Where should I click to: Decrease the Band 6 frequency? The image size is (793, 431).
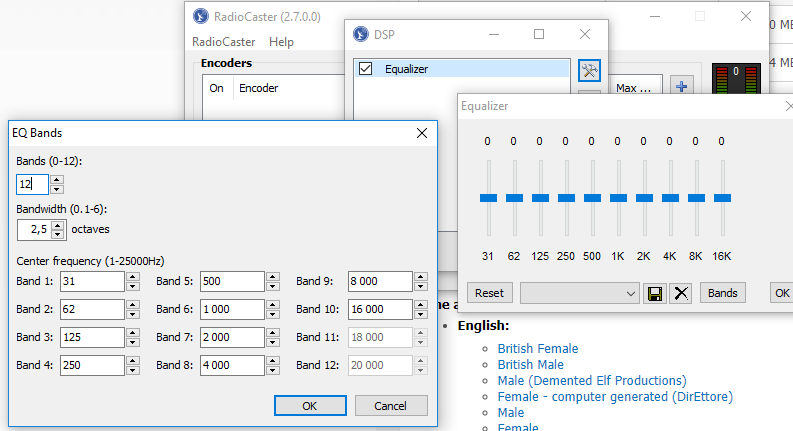pyautogui.click(x=273, y=314)
